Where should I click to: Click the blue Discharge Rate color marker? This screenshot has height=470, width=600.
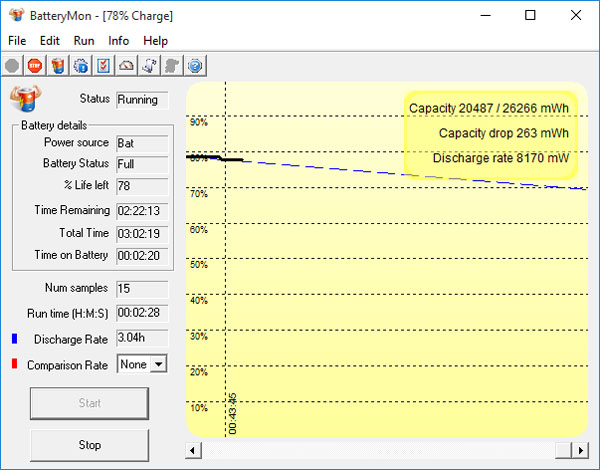point(15,339)
